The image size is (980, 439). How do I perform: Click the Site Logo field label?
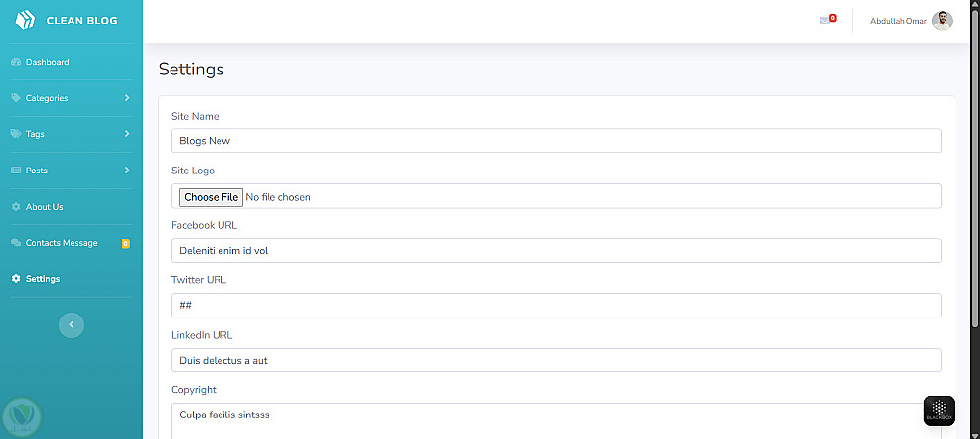(193, 171)
